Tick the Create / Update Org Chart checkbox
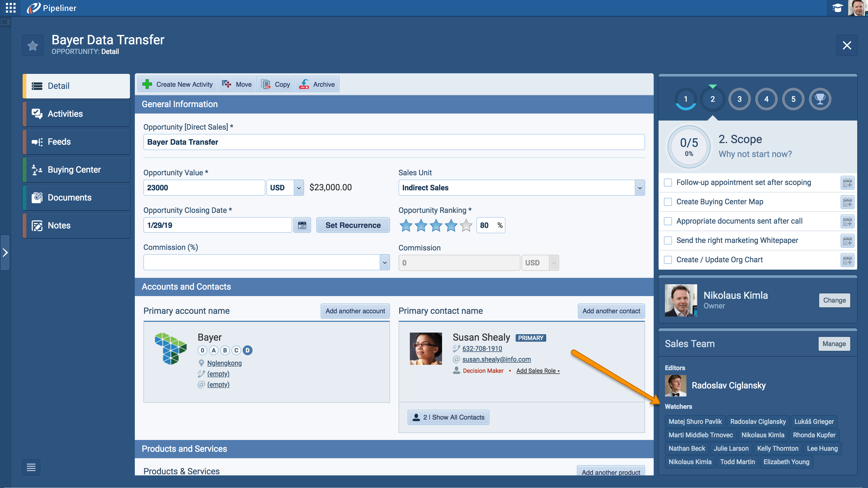The image size is (868, 488). coord(668,260)
